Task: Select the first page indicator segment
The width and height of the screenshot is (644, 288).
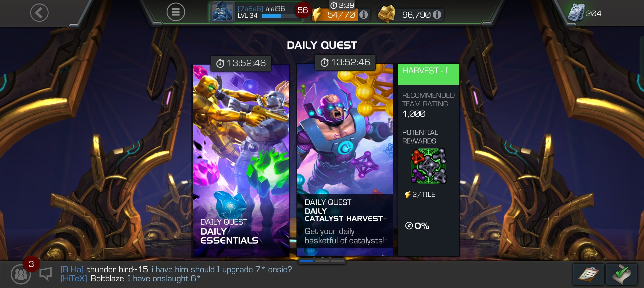Action: coord(306,261)
